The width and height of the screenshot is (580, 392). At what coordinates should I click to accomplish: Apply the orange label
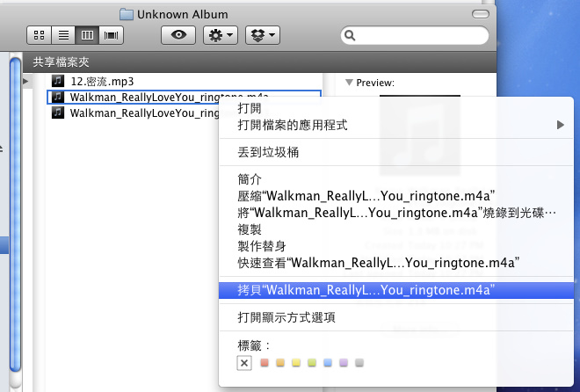tap(280, 362)
